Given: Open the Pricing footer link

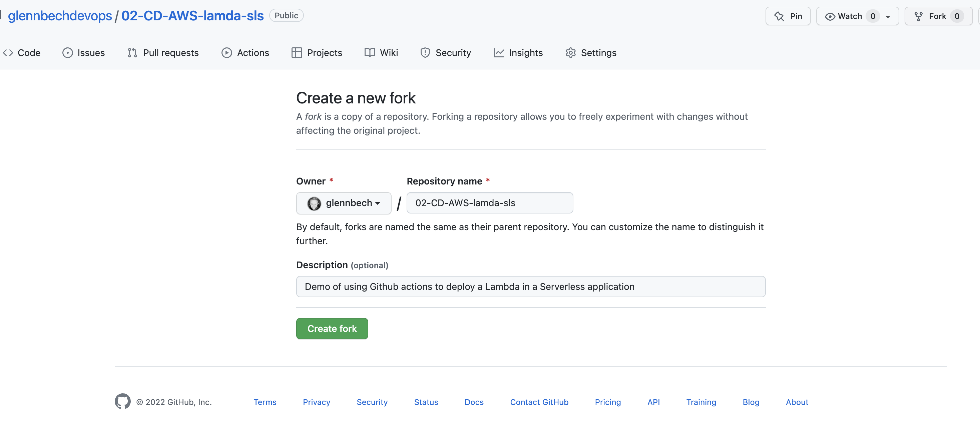Looking at the screenshot, I should pos(607,402).
